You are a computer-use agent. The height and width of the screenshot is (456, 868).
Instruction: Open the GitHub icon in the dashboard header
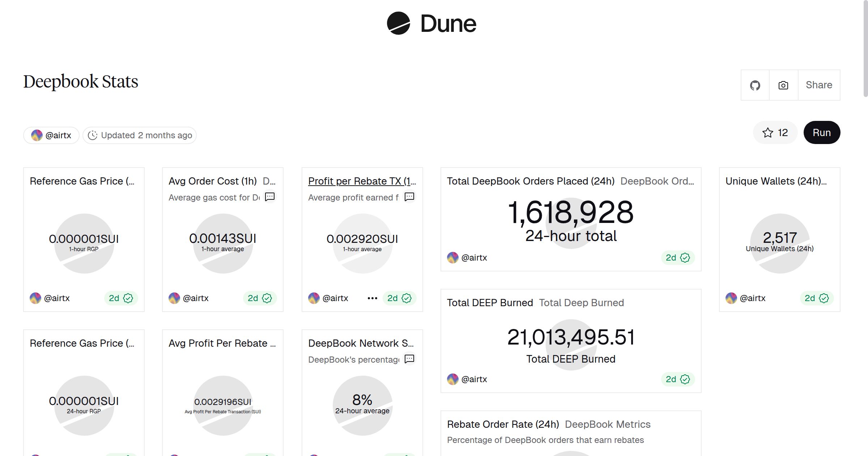(755, 85)
